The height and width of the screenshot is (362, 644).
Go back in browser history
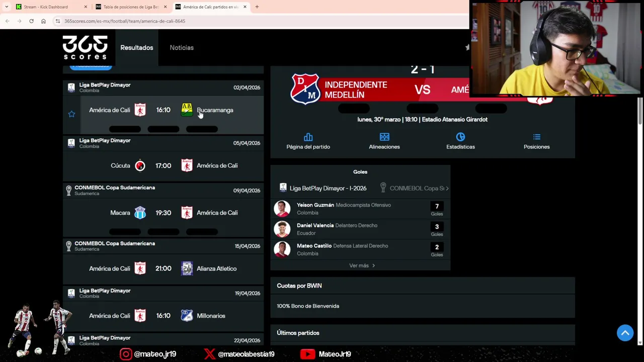7,21
